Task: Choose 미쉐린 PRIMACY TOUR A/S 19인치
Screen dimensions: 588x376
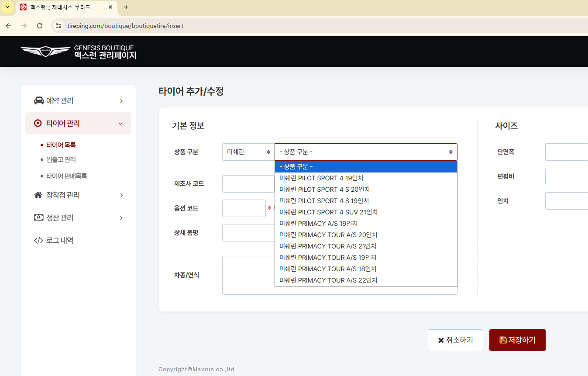Action: tap(366, 258)
